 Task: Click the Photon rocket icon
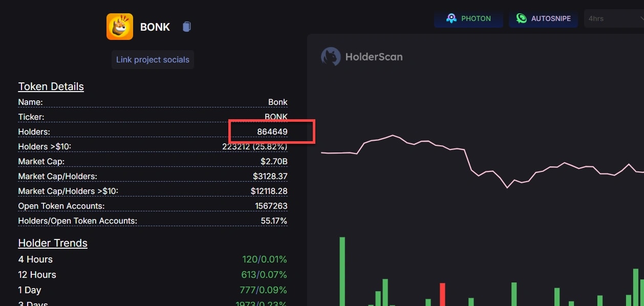[451, 18]
